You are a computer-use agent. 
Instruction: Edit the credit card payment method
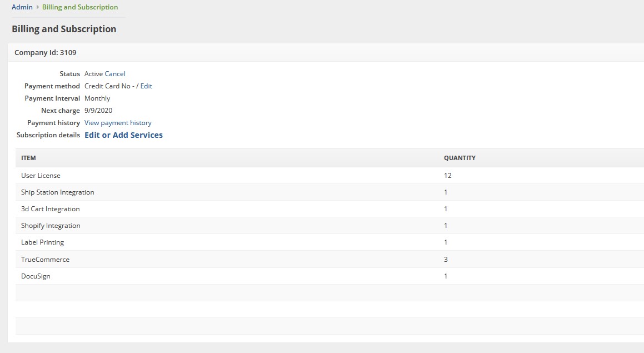point(146,86)
